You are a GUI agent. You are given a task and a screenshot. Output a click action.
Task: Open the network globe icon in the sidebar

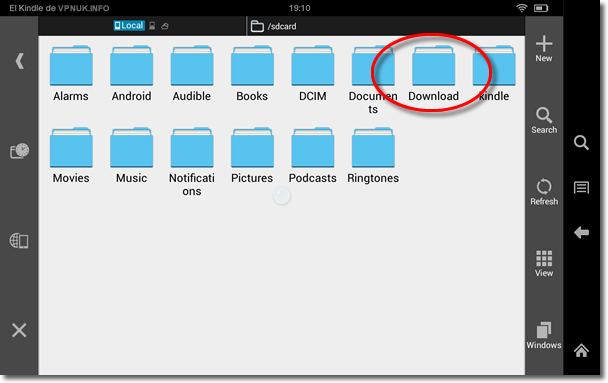[19, 241]
